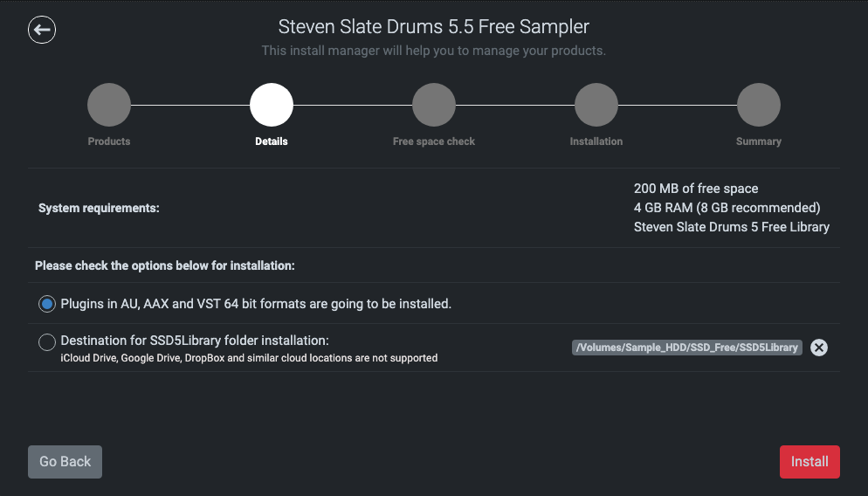Click the /Volumes/Sample_HDD destination path field
The image size is (868, 496).
[687, 347]
